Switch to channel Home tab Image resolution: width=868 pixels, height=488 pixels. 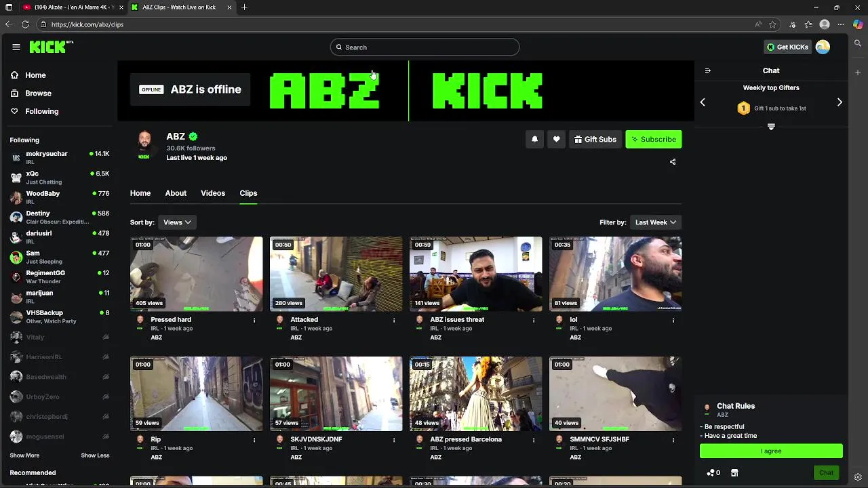point(140,193)
